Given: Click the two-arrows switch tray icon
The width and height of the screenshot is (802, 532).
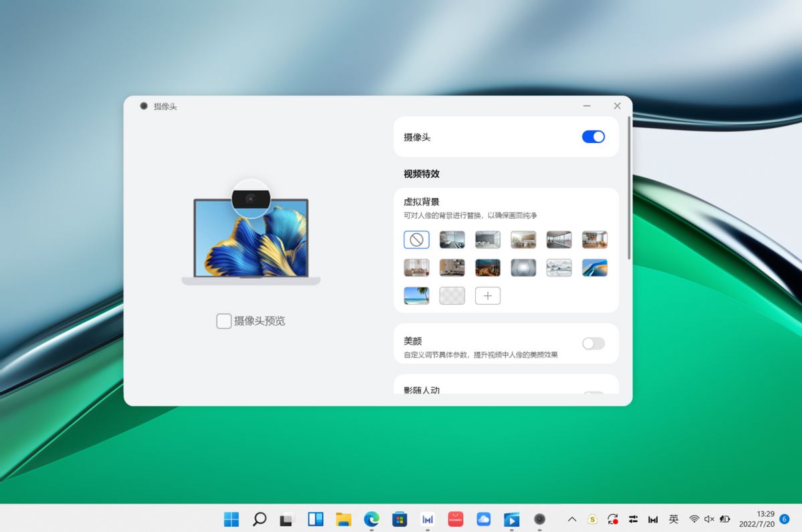Looking at the screenshot, I should click(633, 519).
